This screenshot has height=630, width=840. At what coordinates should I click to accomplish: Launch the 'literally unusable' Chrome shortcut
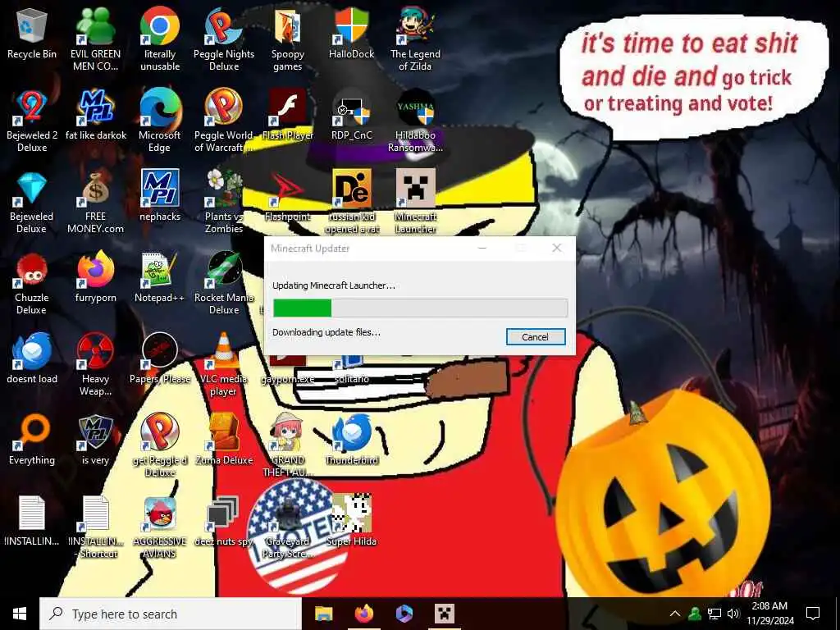click(x=160, y=39)
